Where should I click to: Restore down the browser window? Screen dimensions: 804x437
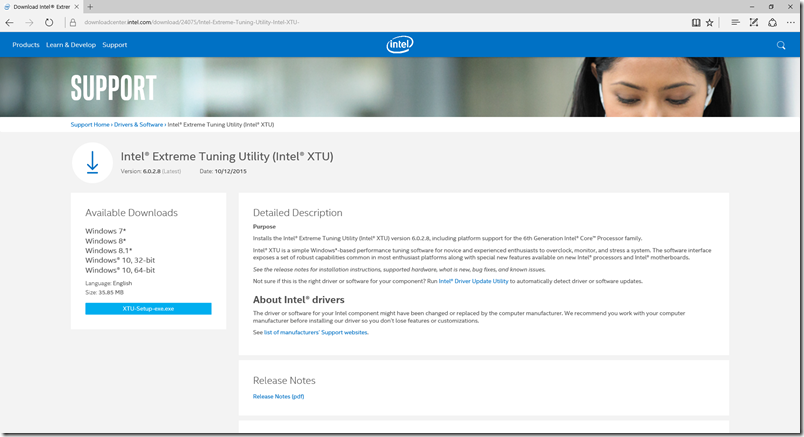click(771, 7)
